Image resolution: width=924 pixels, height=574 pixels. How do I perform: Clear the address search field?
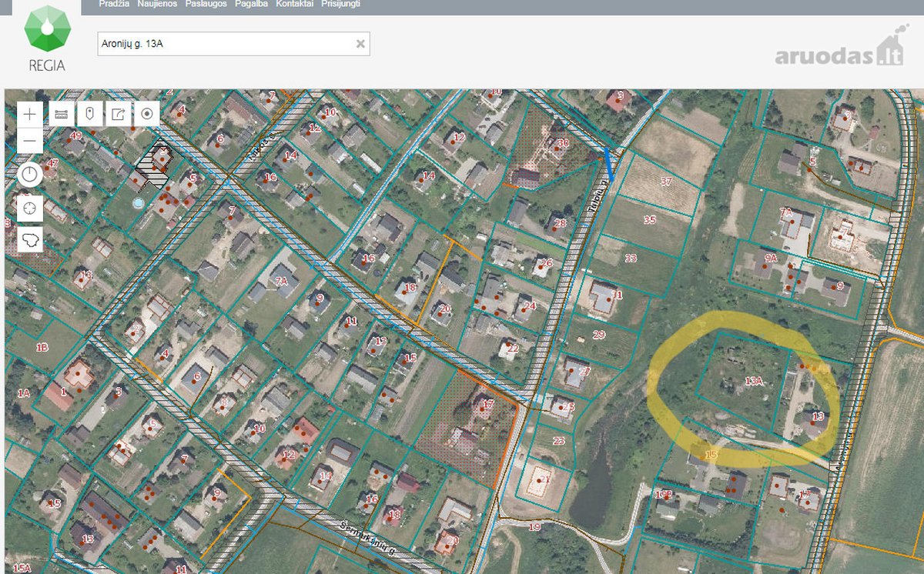[360, 44]
